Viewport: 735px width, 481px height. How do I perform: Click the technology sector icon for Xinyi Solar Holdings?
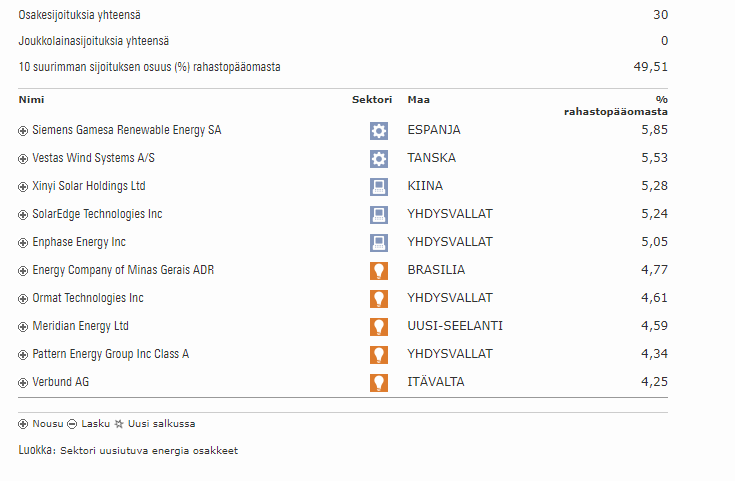pyautogui.click(x=378, y=186)
